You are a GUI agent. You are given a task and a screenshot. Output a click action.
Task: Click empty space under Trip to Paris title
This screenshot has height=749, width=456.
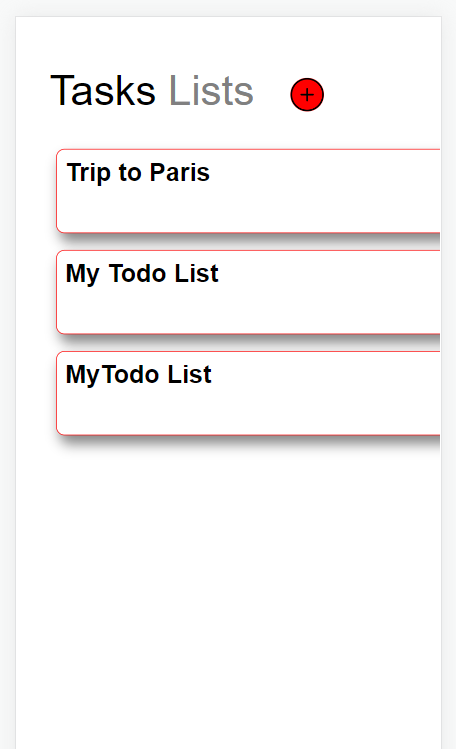248,210
